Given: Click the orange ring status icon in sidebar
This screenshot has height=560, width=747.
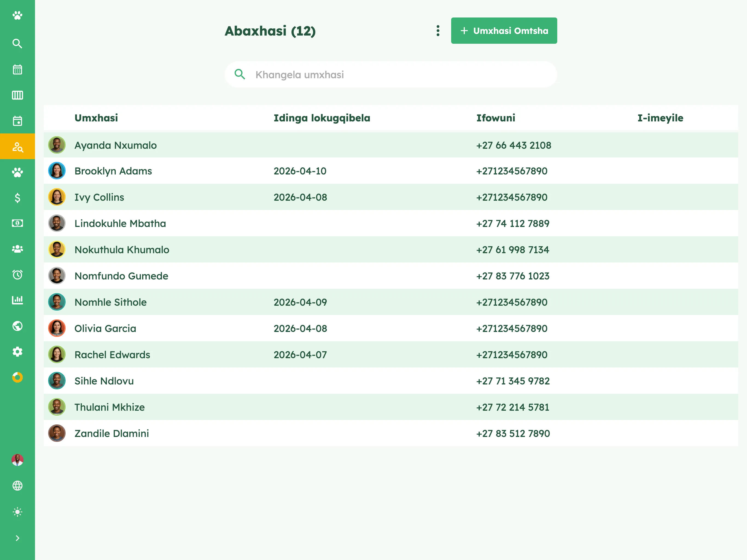Looking at the screenshot, I should (17, 377).
